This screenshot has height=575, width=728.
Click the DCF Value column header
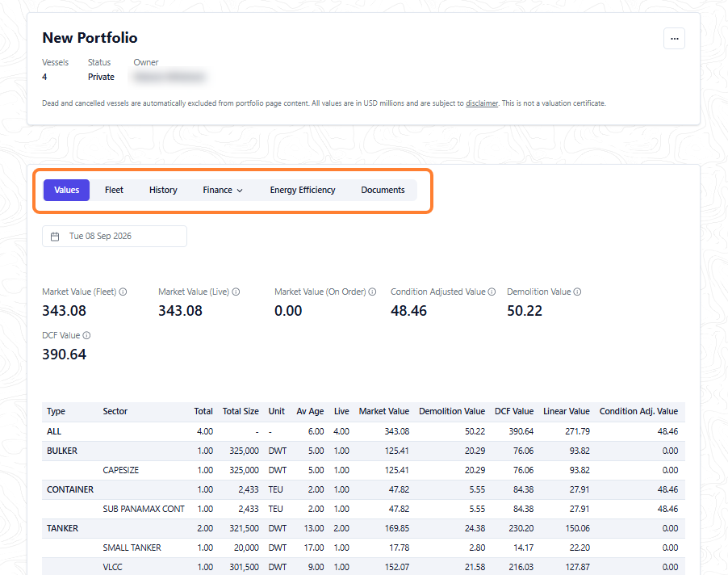pos(514,412)
